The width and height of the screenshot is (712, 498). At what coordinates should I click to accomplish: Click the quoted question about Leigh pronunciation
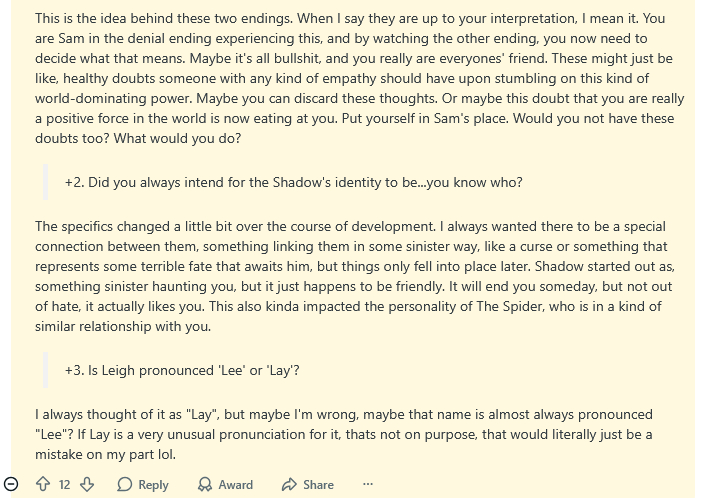pos(182,370)
